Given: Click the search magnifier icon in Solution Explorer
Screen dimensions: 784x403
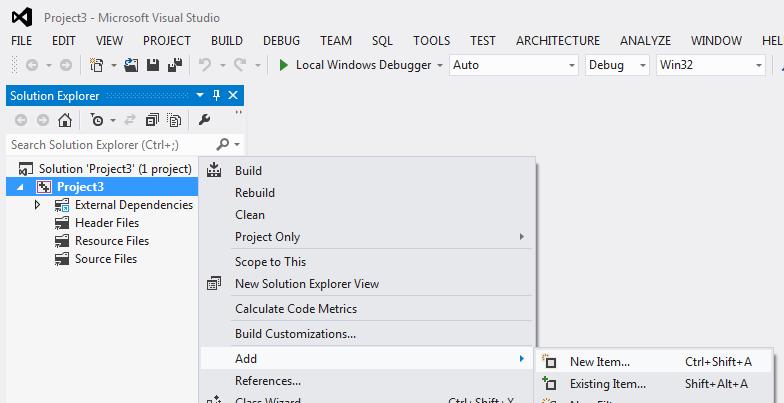Looking at the screenshot, I should pos(222,144).
